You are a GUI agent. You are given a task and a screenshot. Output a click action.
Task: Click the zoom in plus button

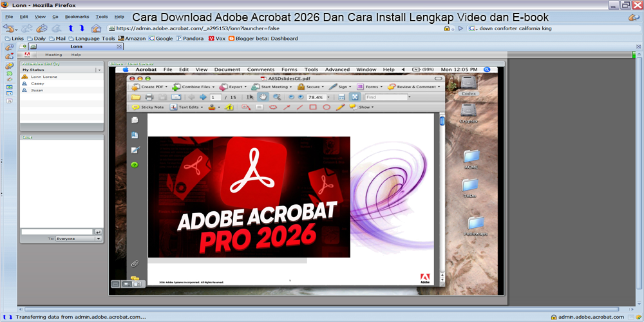tap(301, 97)
